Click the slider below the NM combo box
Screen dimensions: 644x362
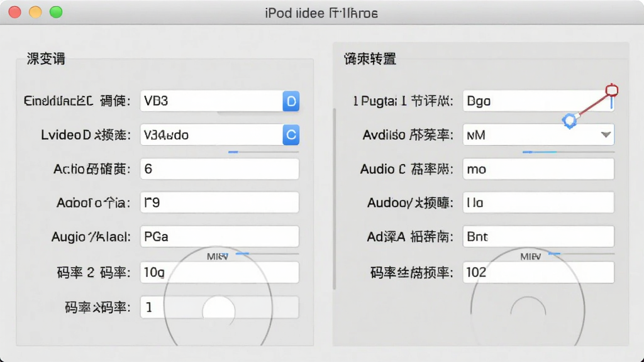(x=569, y=152)
